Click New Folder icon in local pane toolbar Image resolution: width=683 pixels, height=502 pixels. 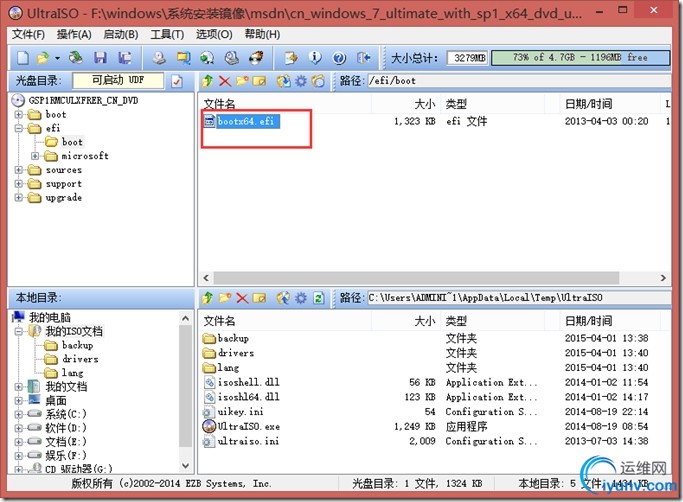[225, 298]
